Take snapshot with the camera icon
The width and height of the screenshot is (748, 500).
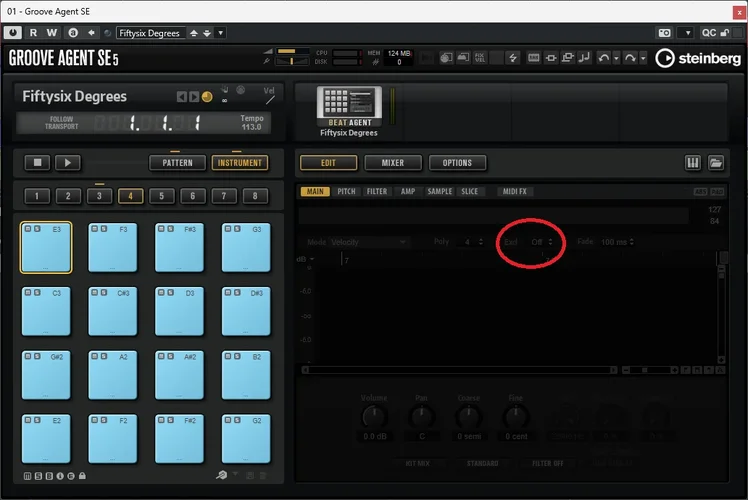coord(665,32)
